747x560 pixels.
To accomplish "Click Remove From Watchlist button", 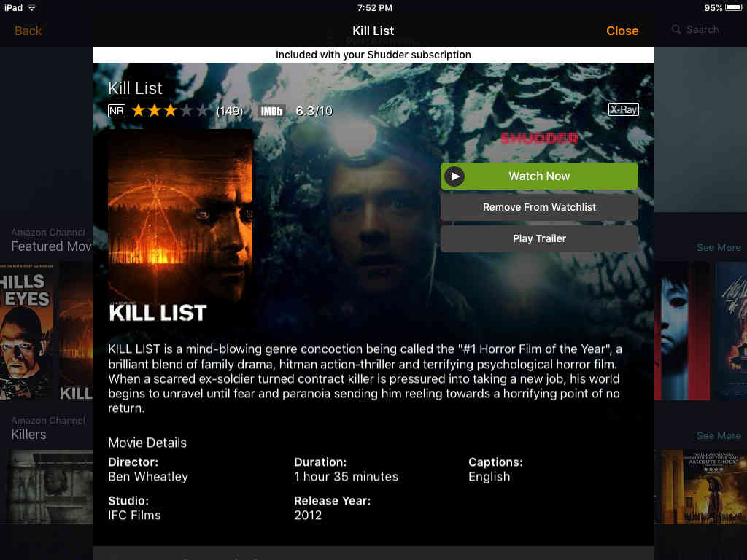I will coord(539,207).
